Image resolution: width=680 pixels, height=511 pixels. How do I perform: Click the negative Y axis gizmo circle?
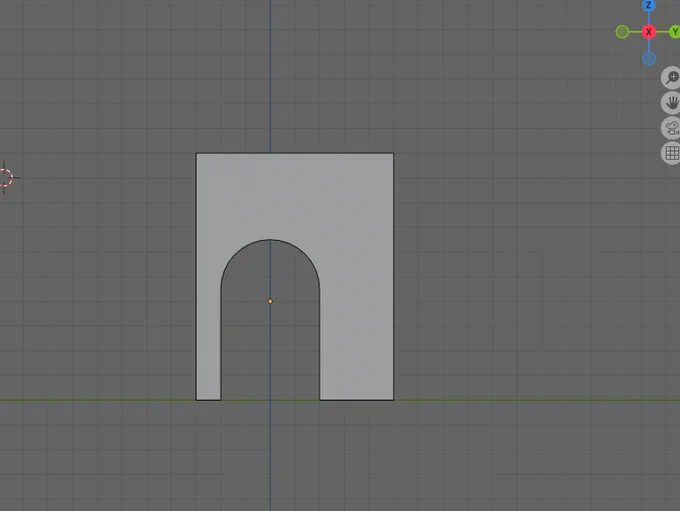tap(622, 32)
